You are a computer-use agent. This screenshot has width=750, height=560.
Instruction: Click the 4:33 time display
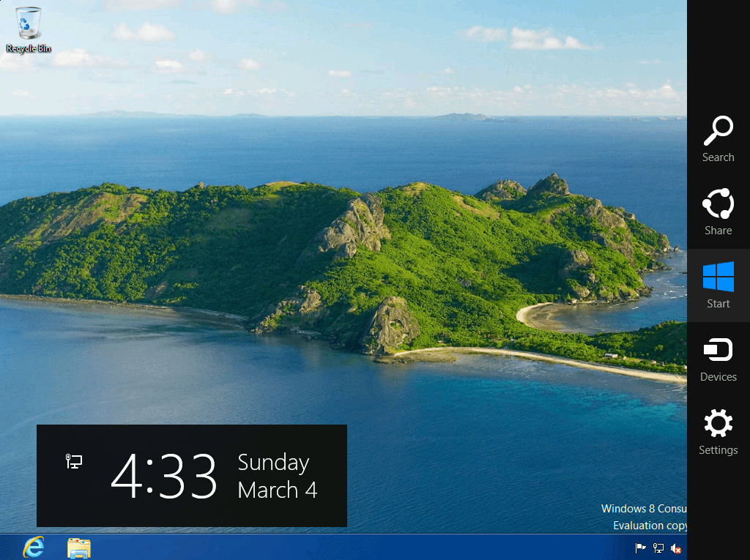163,475
